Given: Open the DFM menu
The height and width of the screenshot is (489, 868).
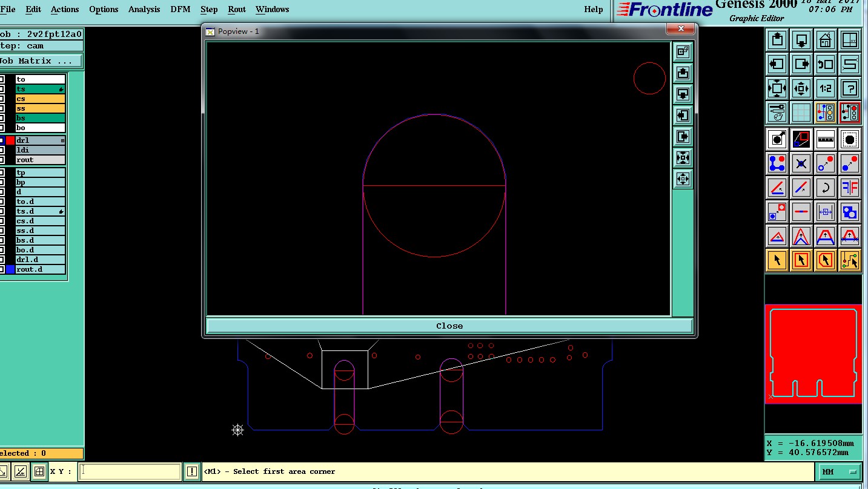Looking at the screenshot, I should (180, 9).
